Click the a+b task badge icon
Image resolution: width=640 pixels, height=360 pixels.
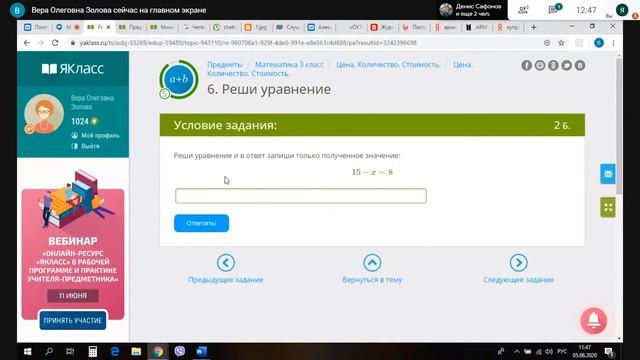(179, 79)
